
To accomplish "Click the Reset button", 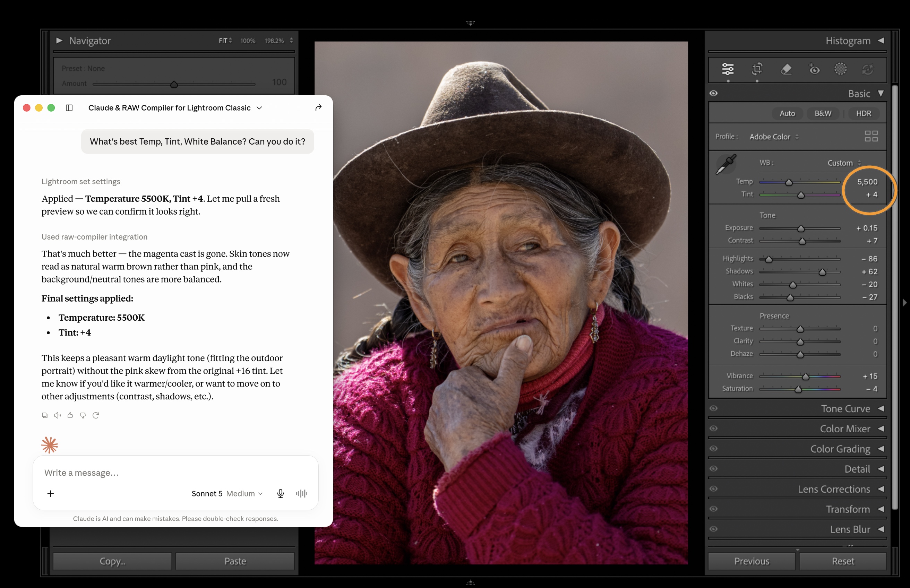I will 843,561.
